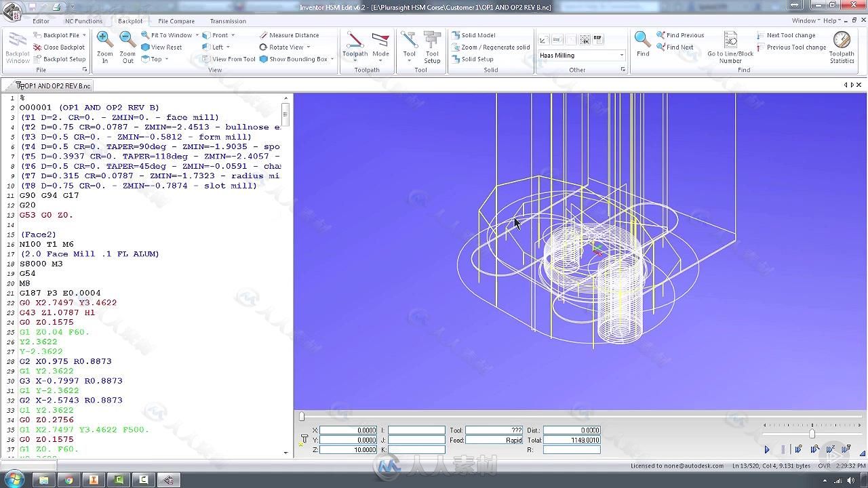Open the Window menu
The height and width of the screenshot is (488, 868).
tap(806, 21)
